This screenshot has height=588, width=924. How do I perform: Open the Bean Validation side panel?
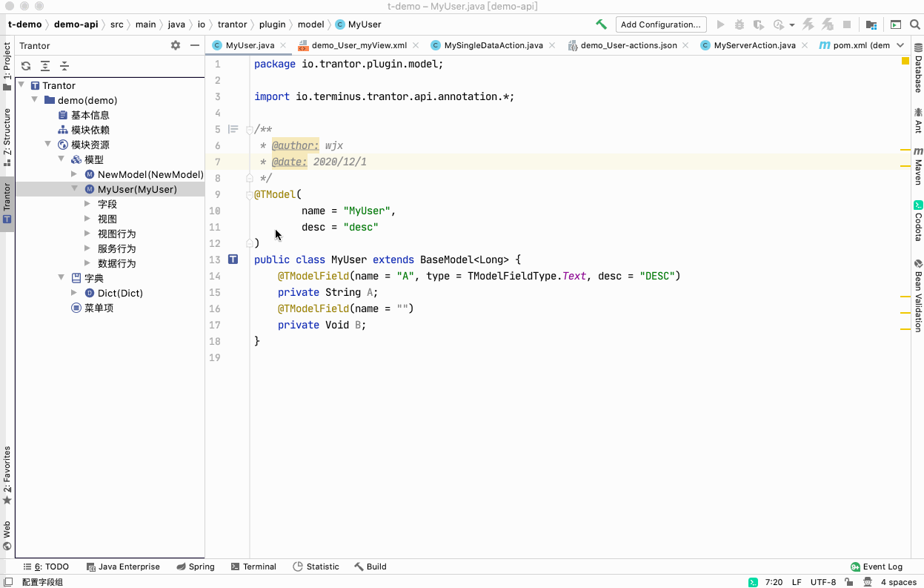coord(918,294)
